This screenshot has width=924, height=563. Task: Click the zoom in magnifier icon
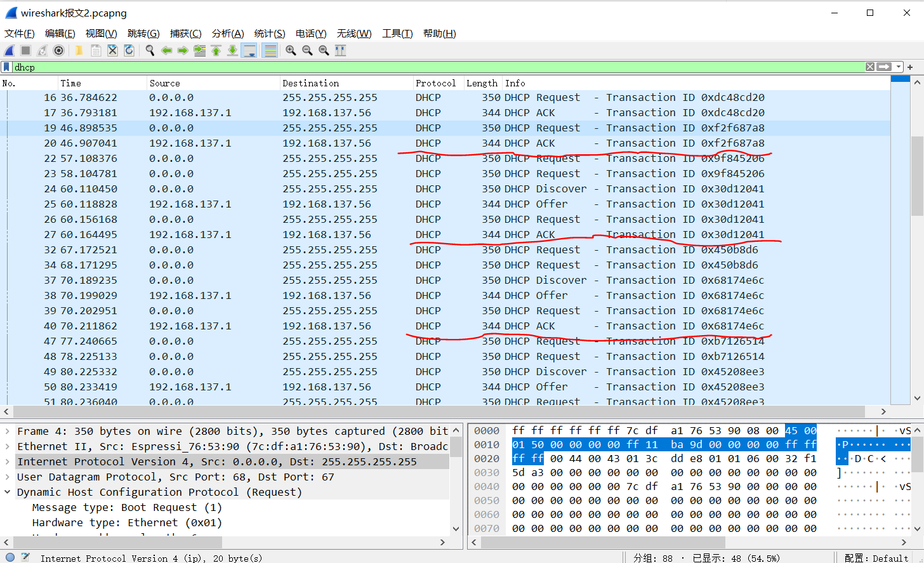point(291,51)
